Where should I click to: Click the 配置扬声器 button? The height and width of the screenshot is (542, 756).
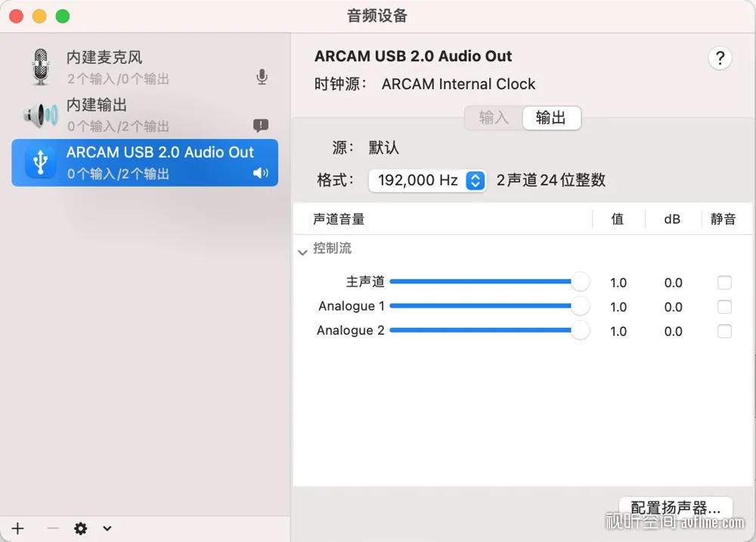click(675, 508)
